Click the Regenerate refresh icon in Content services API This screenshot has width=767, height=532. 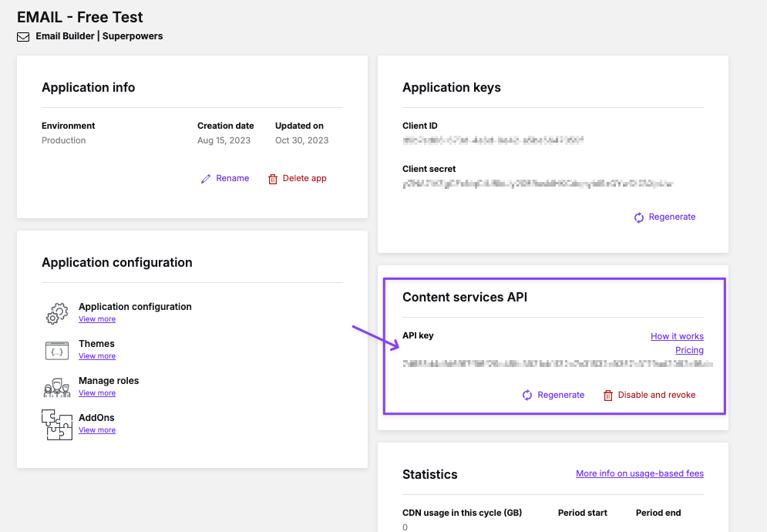(x=526, y=395)
